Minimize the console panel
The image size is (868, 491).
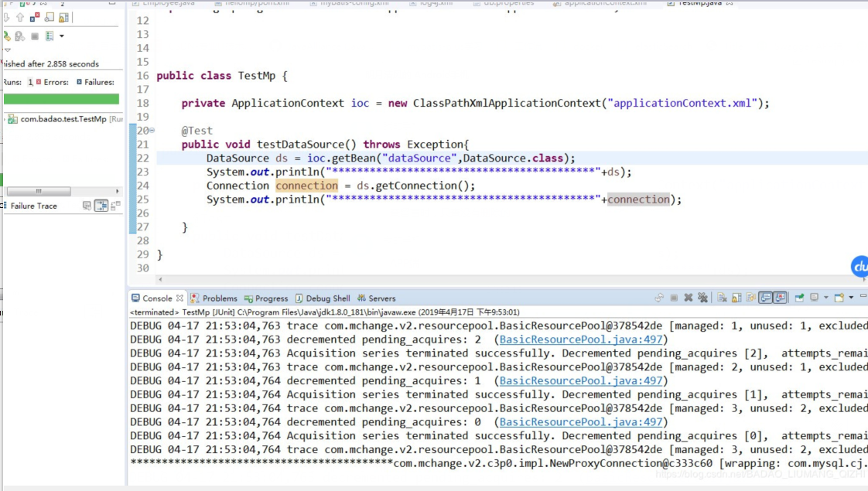[863, 296]
